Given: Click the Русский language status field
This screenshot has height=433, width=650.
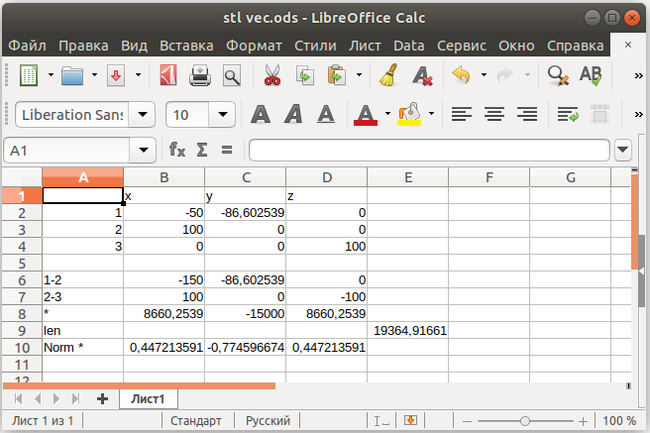Looking at the screenshot, I should pos(268,421).
